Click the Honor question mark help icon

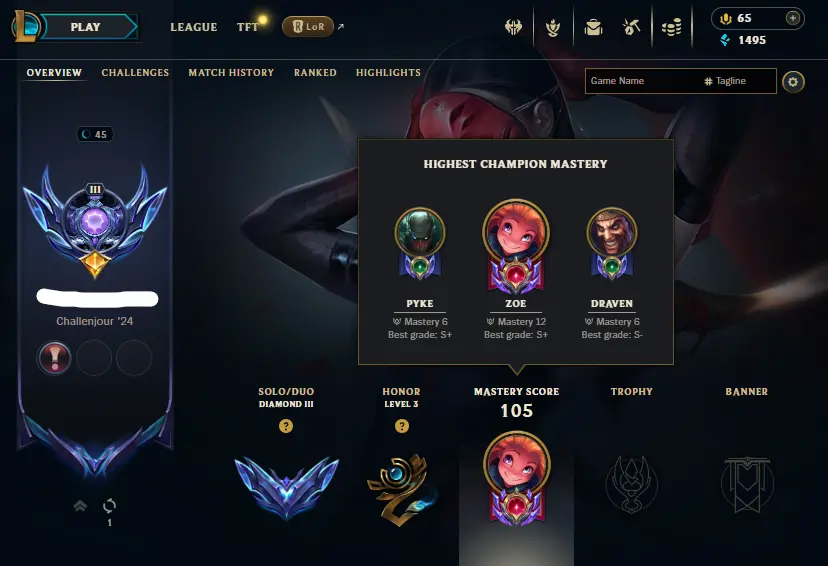(x=402, y=426)
